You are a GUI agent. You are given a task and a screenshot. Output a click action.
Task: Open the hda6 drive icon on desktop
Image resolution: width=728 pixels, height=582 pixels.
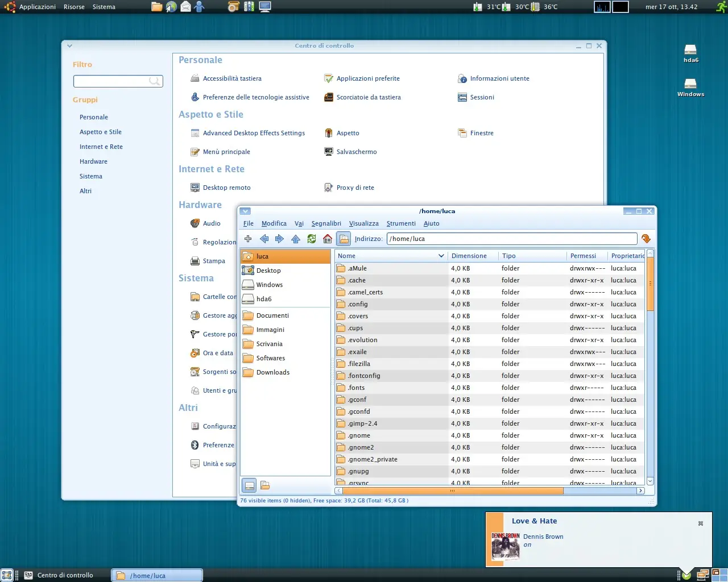click(x=690, y=53)
